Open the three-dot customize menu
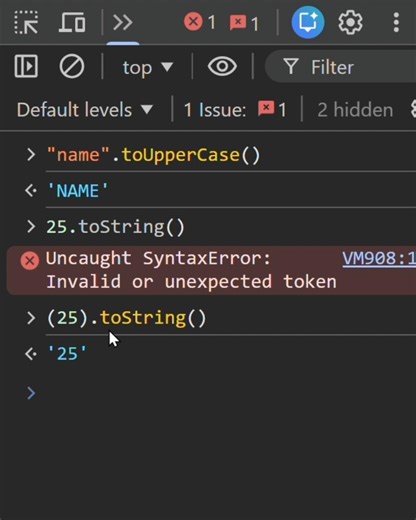 click(x=396, y=22)
